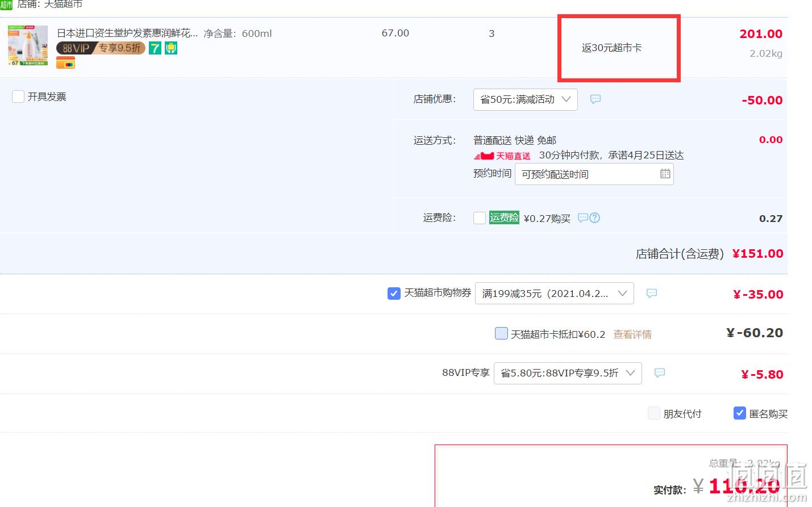Viewport: 812px width, 507px height.
Task: Click the ¥-35.00 coupon deduction amount
Action: tap(758, 295)
